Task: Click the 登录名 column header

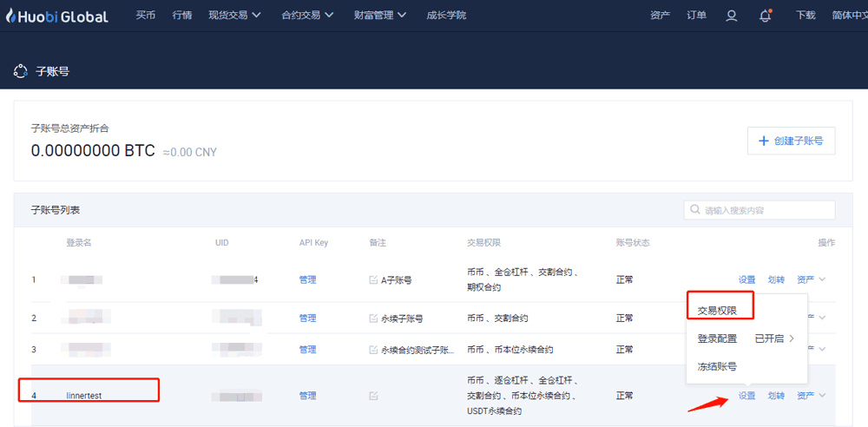Action: 79,243
